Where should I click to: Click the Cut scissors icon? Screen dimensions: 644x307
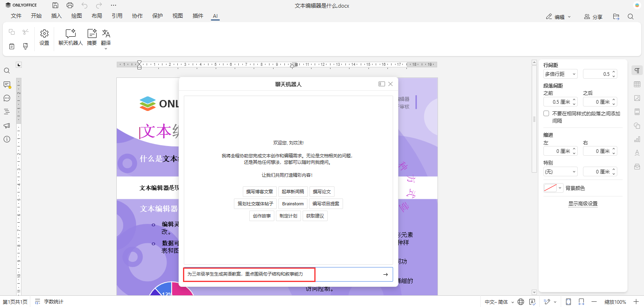(25, 32)
